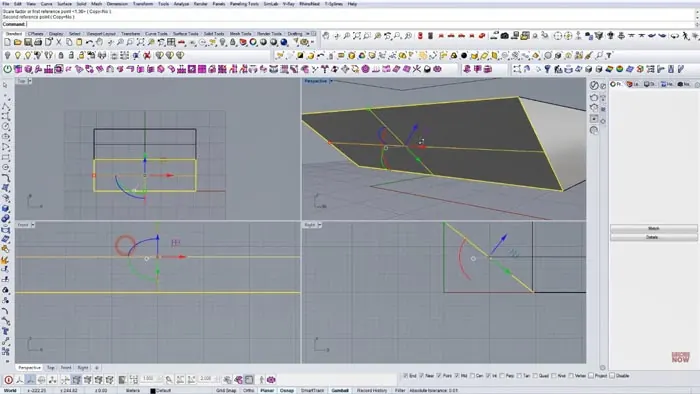Click the lock padlock icon in Standard toolbar
The width and height of the screenshot is (700, 394).
(233, 42)
